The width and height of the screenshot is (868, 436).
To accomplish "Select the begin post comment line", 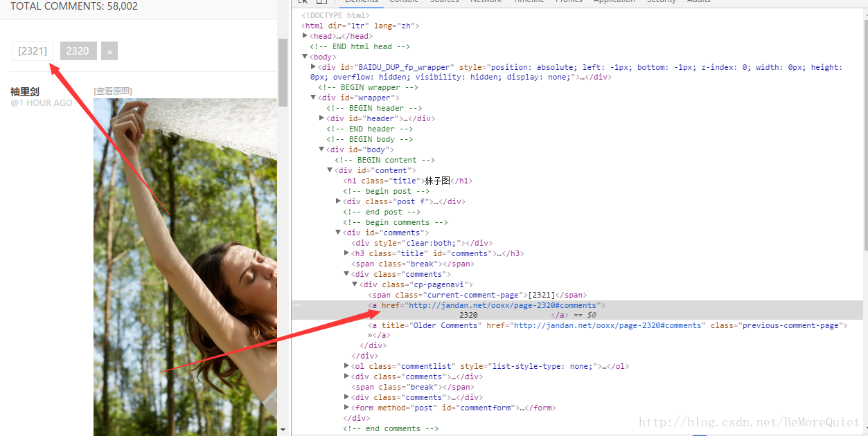I will pos(387,191).
